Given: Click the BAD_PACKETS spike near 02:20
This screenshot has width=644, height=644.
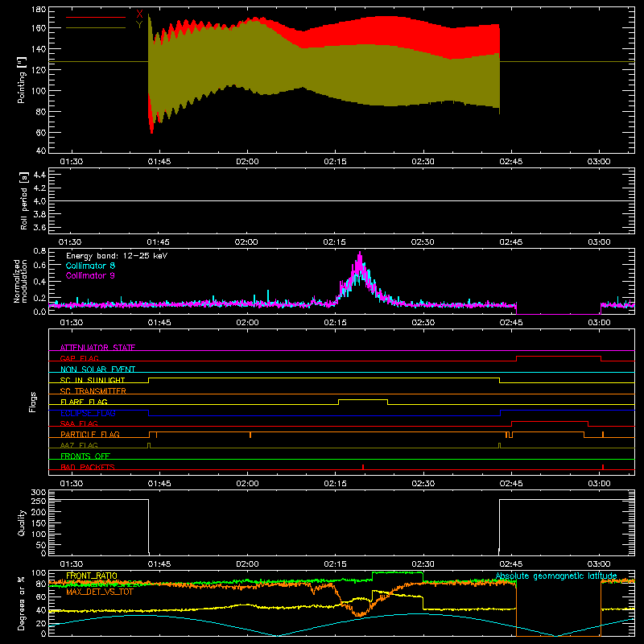Looking at the screenshot, I should point(363,467).
